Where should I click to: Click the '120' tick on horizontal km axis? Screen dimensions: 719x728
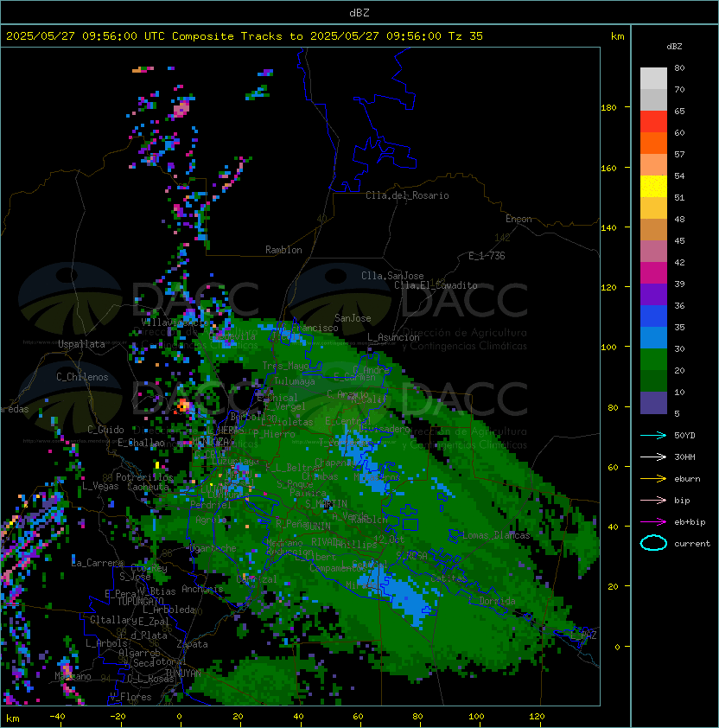536,717
